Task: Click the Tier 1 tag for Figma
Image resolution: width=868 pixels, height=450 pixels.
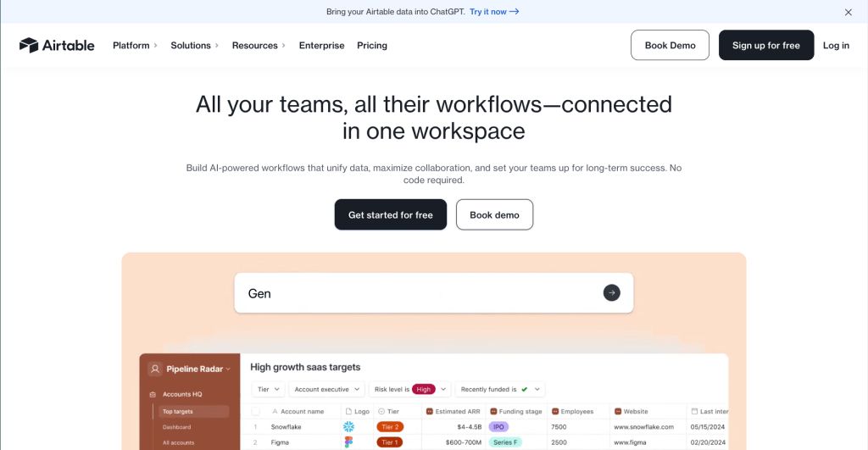Action: 390,442
